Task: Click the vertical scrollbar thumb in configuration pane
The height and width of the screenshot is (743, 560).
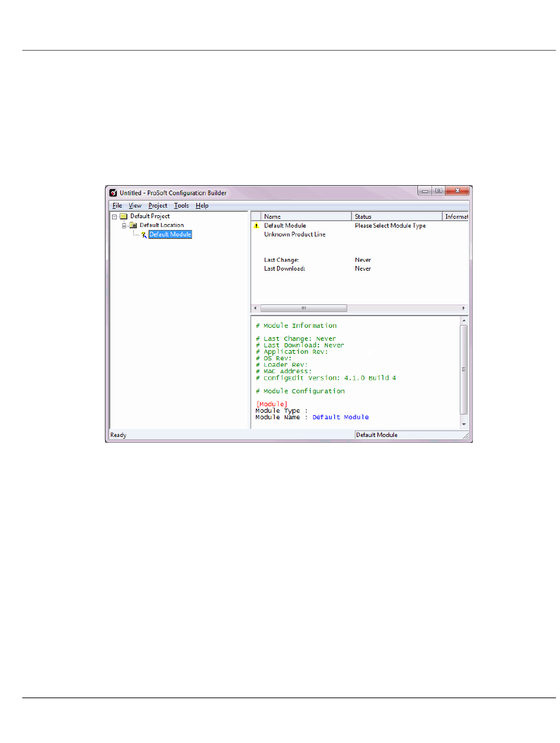Action: (464, 369)
